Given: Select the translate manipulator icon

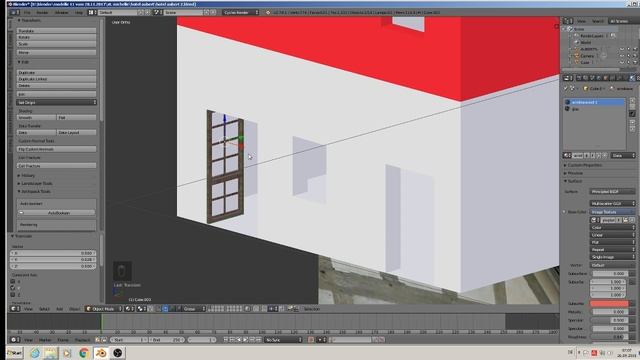Looking at the screenshot, I should 165,309.
